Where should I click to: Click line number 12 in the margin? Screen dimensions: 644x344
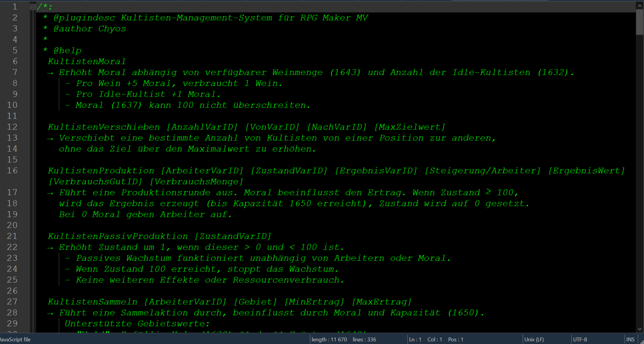12,127
